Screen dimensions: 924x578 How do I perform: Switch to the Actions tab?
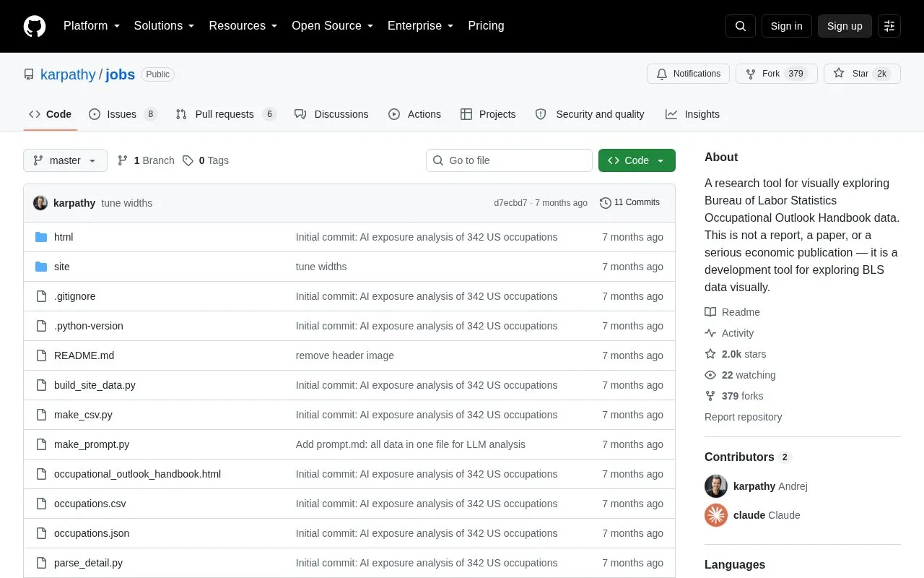coord(414,114)
